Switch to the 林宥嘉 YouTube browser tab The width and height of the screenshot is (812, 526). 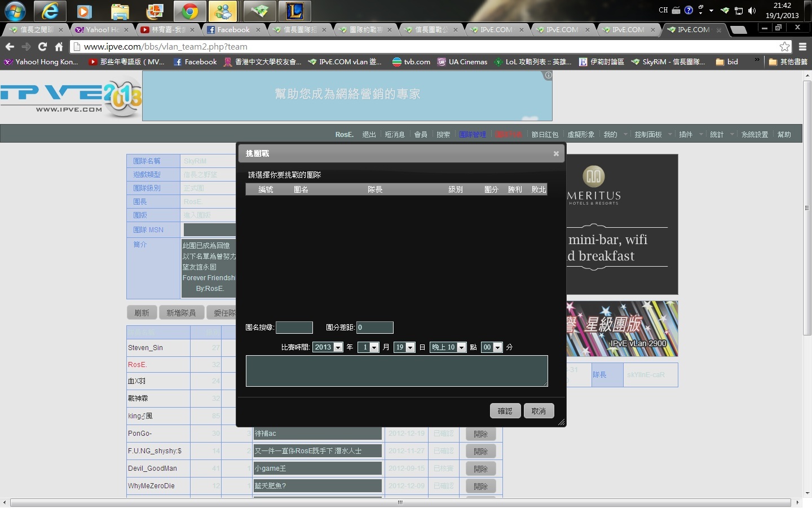point(168,30)
